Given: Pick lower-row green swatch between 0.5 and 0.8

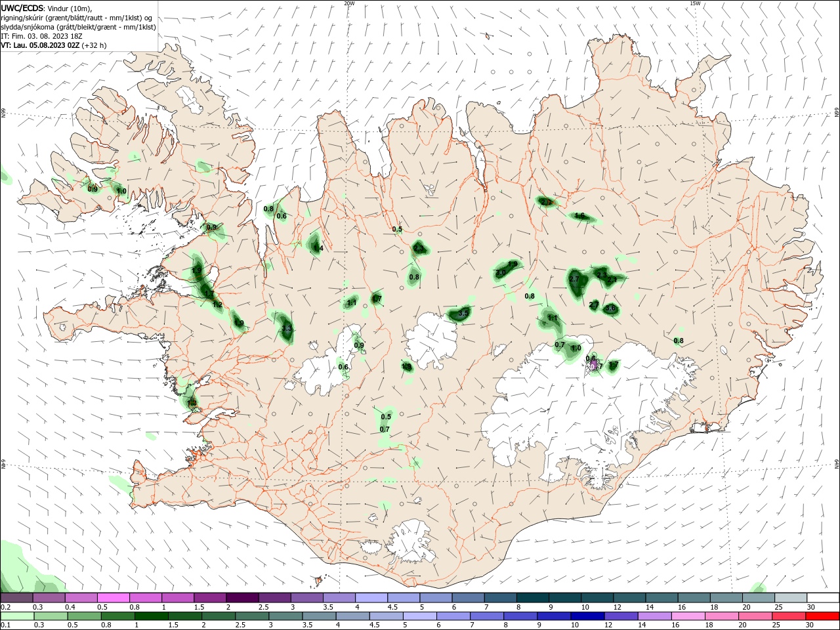Looking at the screenshot, I should point(83,616).
